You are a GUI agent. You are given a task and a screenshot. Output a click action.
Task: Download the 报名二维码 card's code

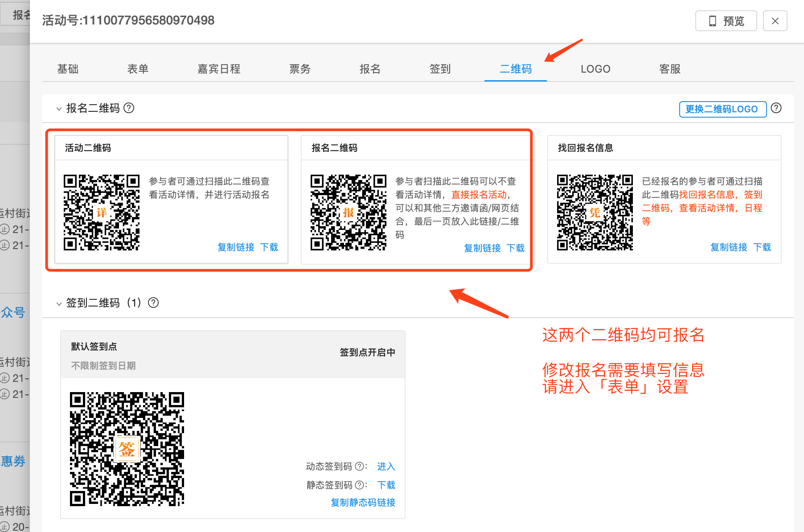click(x=516, y=248)
